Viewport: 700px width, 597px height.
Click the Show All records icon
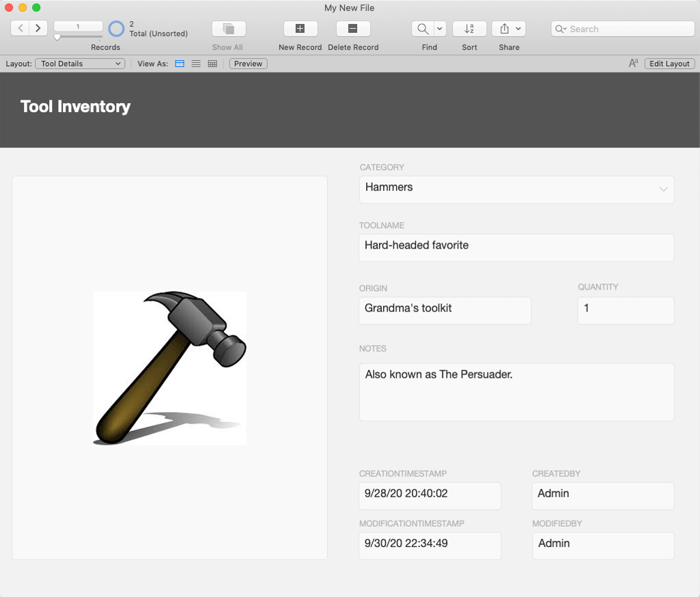click(x=229, y=29)
